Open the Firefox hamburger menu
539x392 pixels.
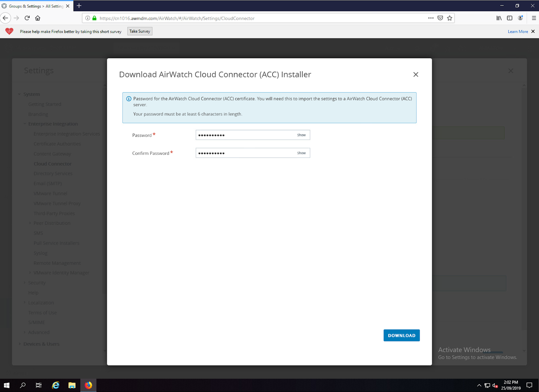[x=534, y=18]
